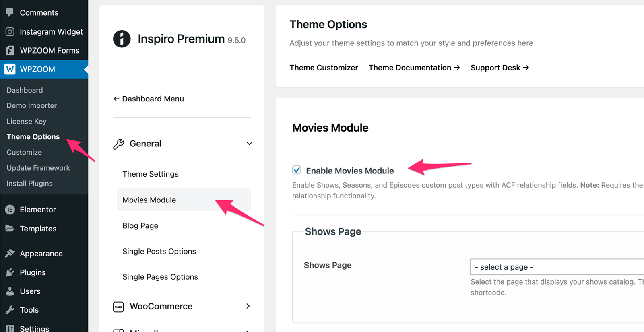The height and width of the screenshot is (332, 644).
Task: Click the WPZOOM Forms icon
Action: [x=10, y=50]
